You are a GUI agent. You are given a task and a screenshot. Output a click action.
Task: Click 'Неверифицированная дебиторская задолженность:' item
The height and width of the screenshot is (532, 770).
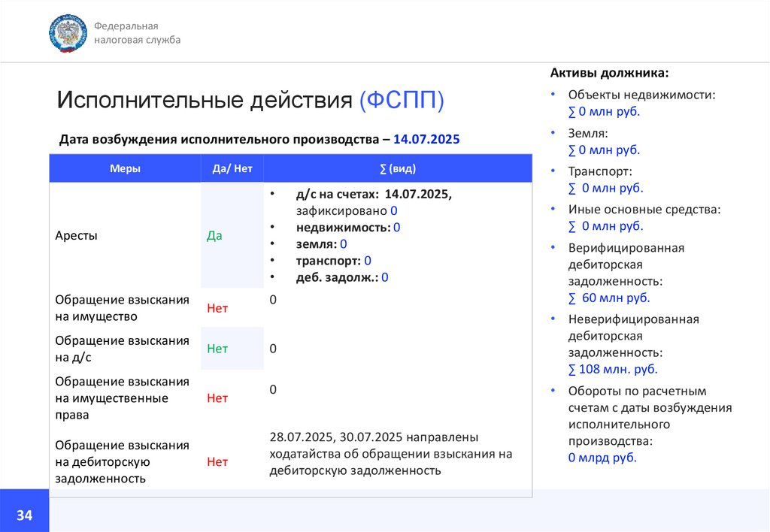tap(633, 336)
